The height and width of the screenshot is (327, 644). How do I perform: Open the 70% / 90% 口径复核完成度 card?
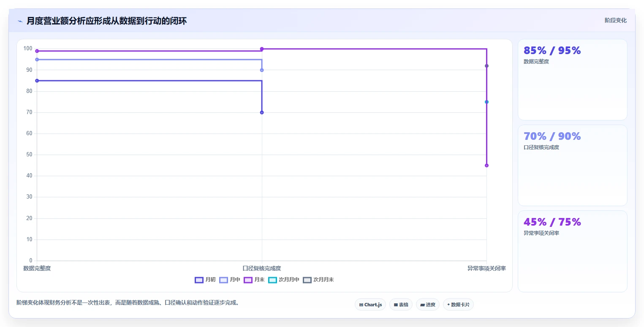click(x=572, y=165)
